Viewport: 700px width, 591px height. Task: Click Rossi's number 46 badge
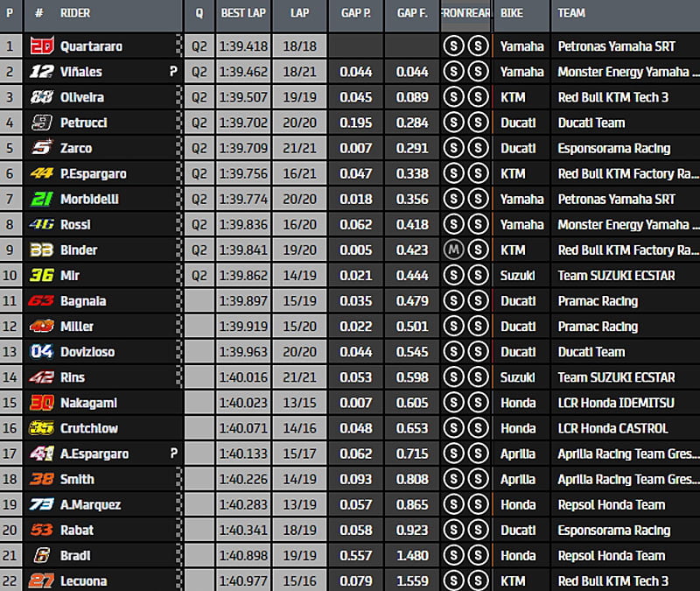tap(42, 224)
